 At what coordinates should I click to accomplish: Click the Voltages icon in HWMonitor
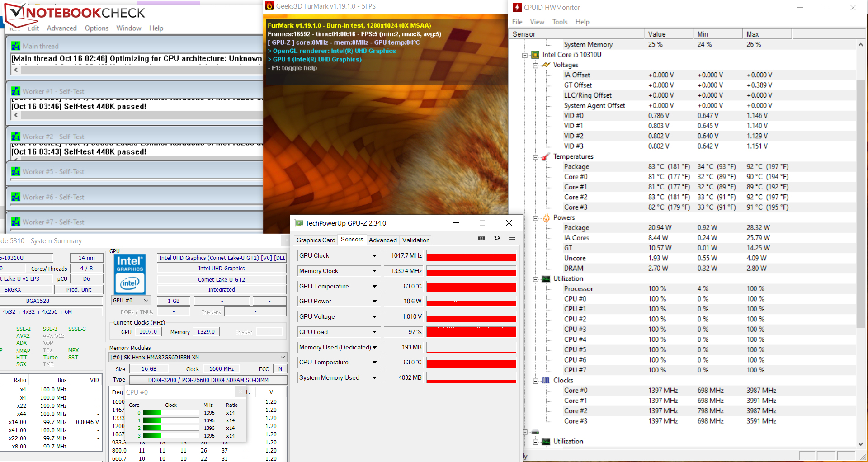tap(546, 65)
